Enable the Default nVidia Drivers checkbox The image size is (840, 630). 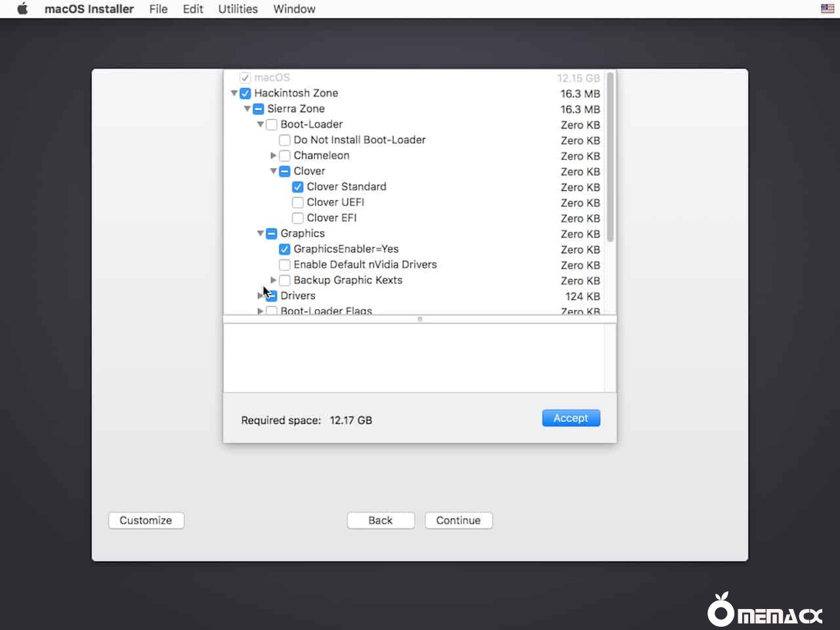[x=285, y=265]
